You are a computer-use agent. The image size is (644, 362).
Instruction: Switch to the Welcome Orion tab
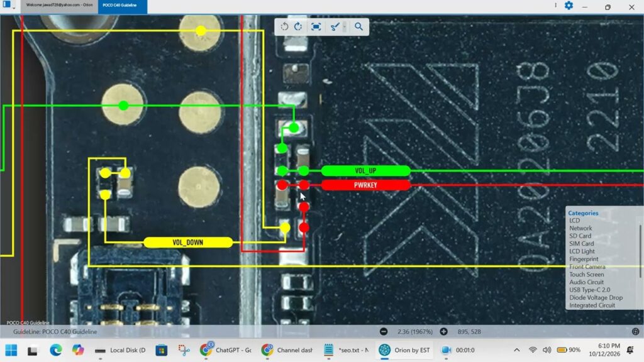[59, 5]
